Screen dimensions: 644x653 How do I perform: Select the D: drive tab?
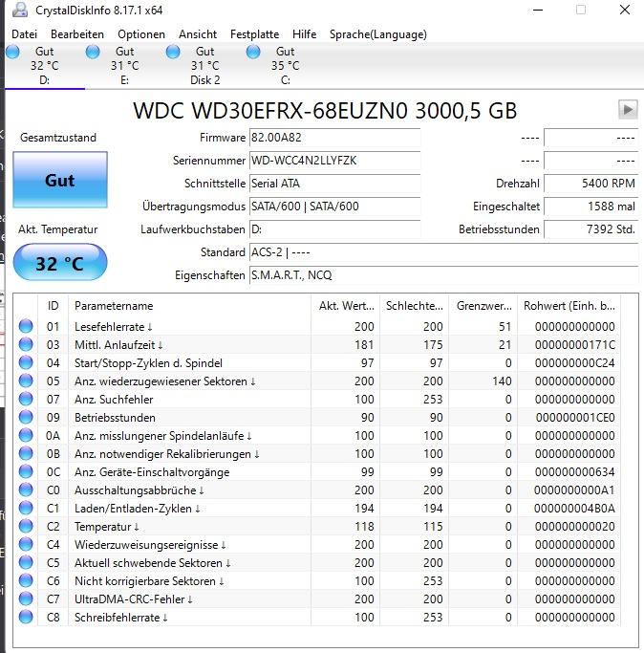(45, 66)
